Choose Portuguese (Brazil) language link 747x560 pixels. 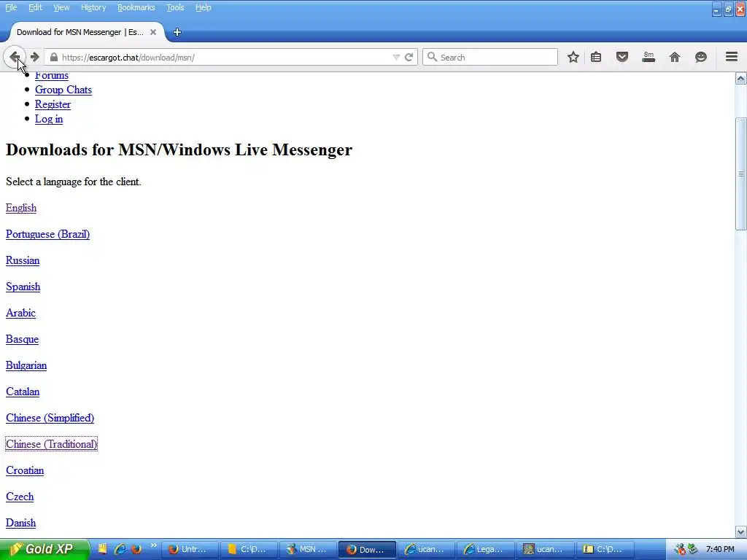coord(47,234)
